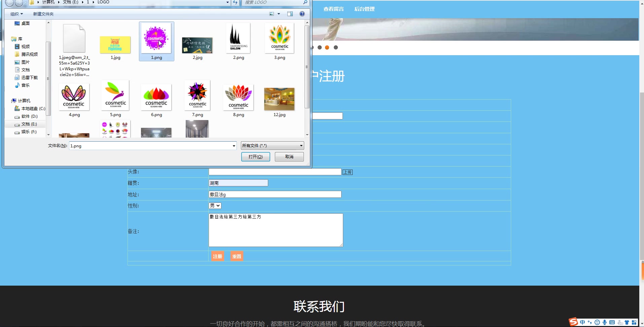644x327 pixels.
Task: Click the 计算机 breadcrumb
Action: click(48, 2)
